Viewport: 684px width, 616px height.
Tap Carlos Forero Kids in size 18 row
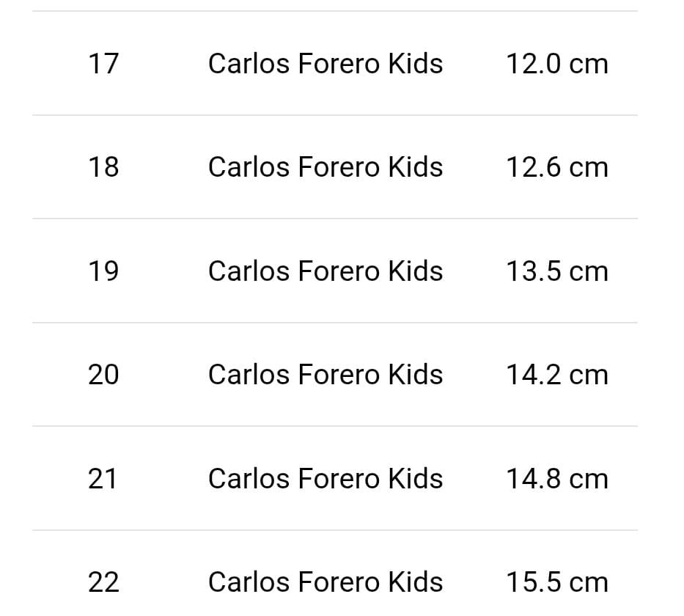coord(325,167)
